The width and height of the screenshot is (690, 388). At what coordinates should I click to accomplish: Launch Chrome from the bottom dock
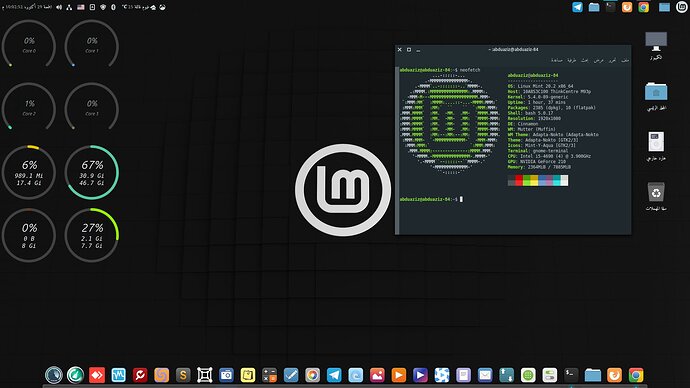tap(636, 375)
